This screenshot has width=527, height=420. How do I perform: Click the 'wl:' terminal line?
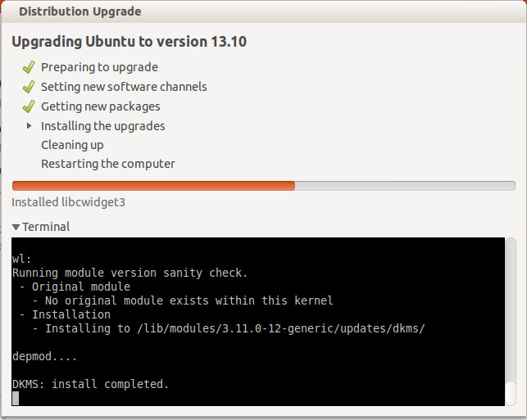coord(21,259)
